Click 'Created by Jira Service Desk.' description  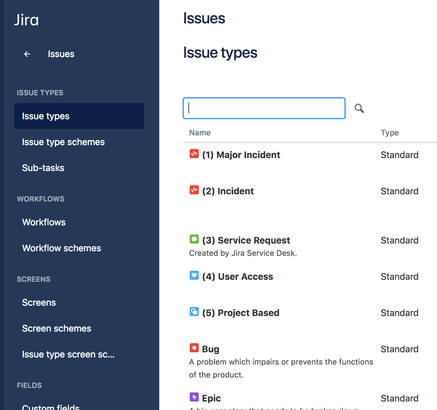click(x=243, y=253)
